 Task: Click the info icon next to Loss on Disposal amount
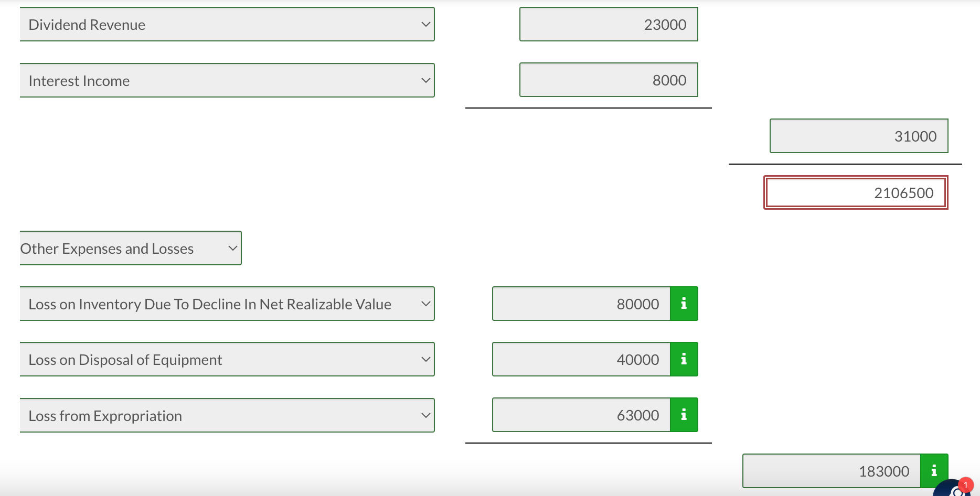click(684, 359)
